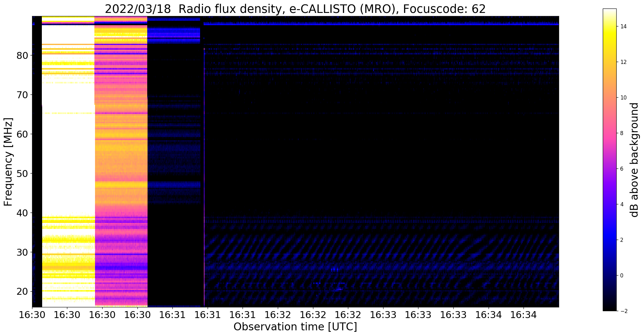644x336 pixels.
Task: Click the colorbar tick label −2
Action: pyautogui.click(x=623, y=311)
